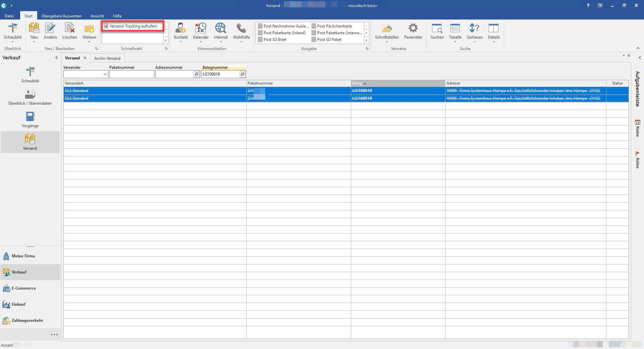Click the Ändern edit icon
The image size is (644, 349).
50,29
